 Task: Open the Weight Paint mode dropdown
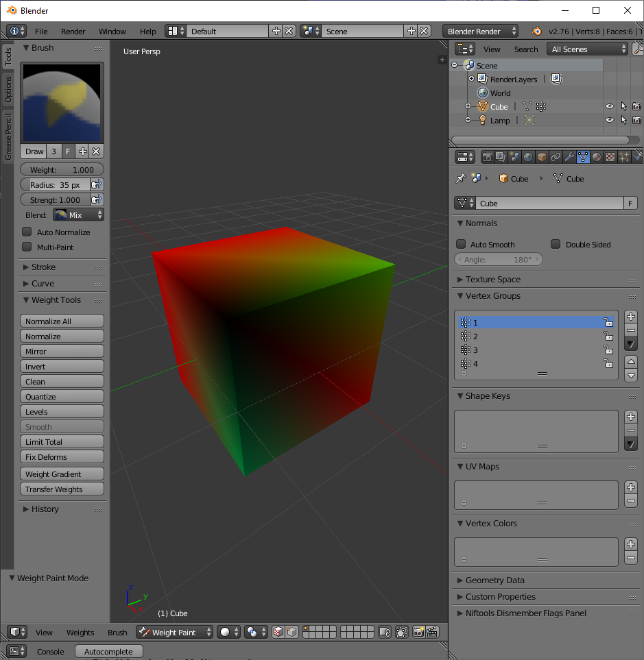(x=174, y=632)
